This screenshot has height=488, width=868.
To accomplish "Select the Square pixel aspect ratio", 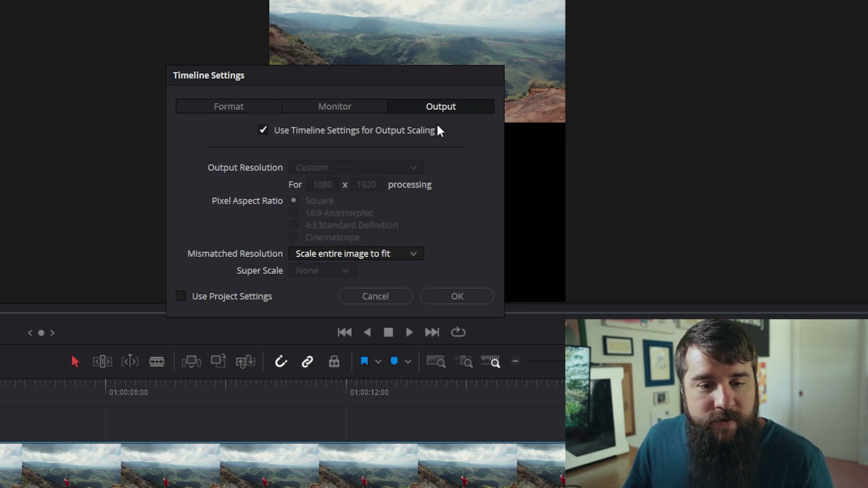I will [x=293, y=200].
